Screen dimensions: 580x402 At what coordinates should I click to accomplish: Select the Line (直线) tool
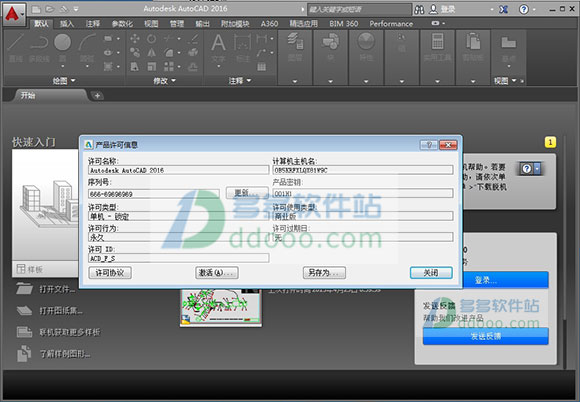tap(15, 47)
